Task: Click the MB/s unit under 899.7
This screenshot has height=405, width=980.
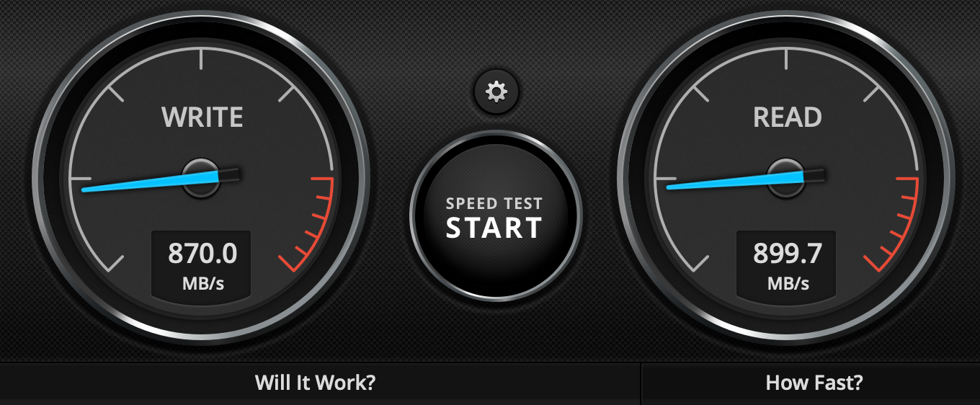Action: (x=788, y=283)
